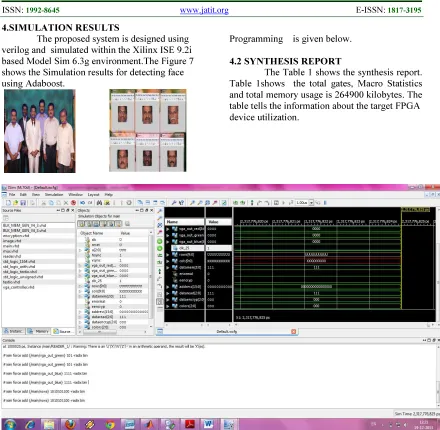The height and width of the screenshot is (430, 440).
Task: Switch to the Instances tab
Action: pyautogui.click(x=14, y=331)
